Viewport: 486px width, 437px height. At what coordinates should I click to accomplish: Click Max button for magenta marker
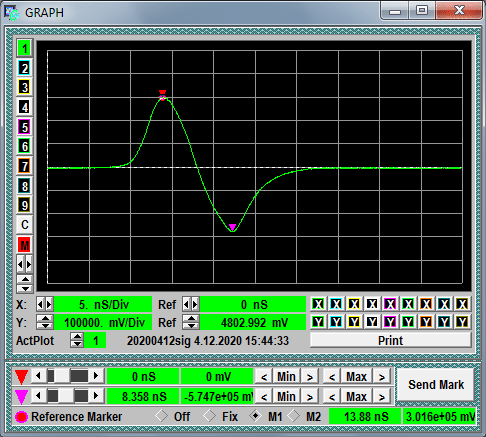click(x=356, y=396)
